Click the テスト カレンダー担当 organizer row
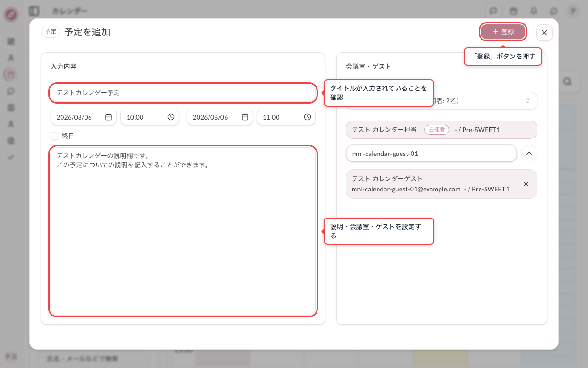 pos(441,130)
